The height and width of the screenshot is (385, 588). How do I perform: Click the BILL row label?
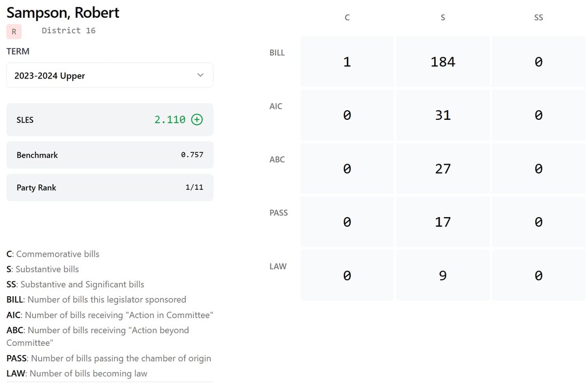(277, 53)
